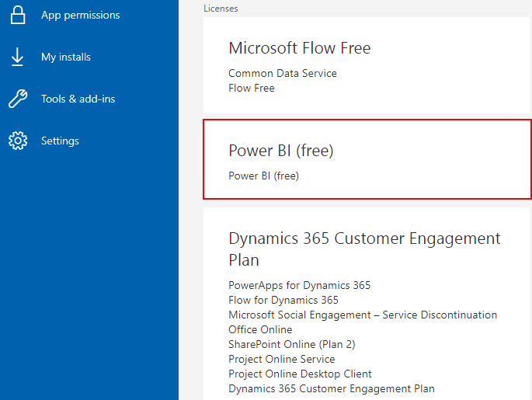Viewport: 532px width, 400px height.
Task: Click the Tools & add-ins wrench icon
Action: coord(17,99)
